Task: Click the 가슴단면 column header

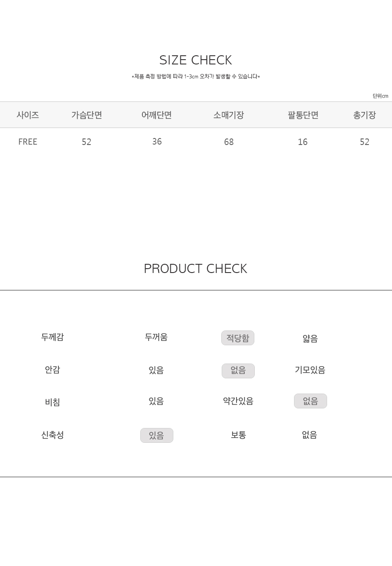Action: click(87, 115)
